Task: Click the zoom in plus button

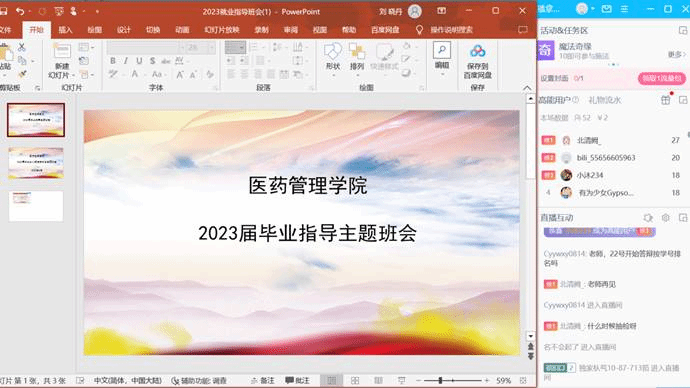Action: coord(487,380)
